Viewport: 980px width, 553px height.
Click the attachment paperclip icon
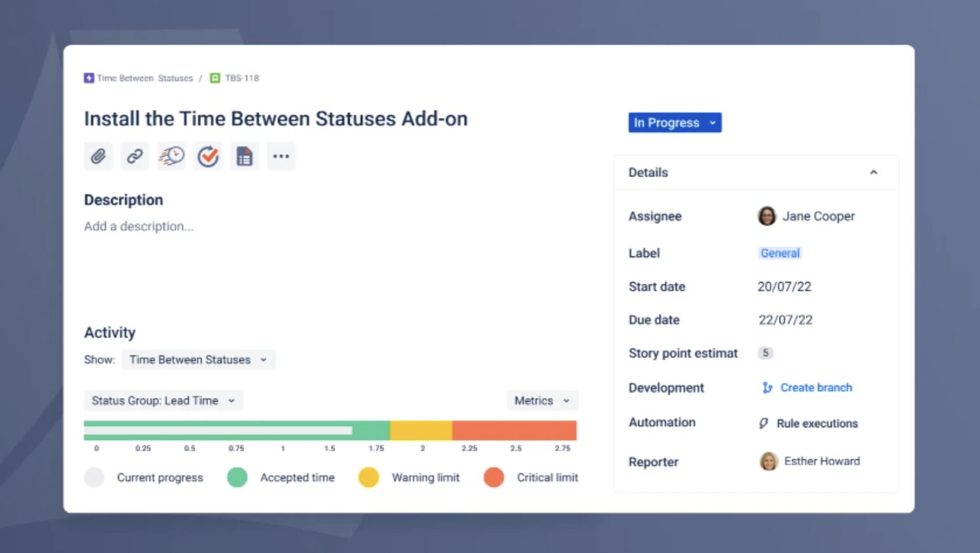click(98, 156)
